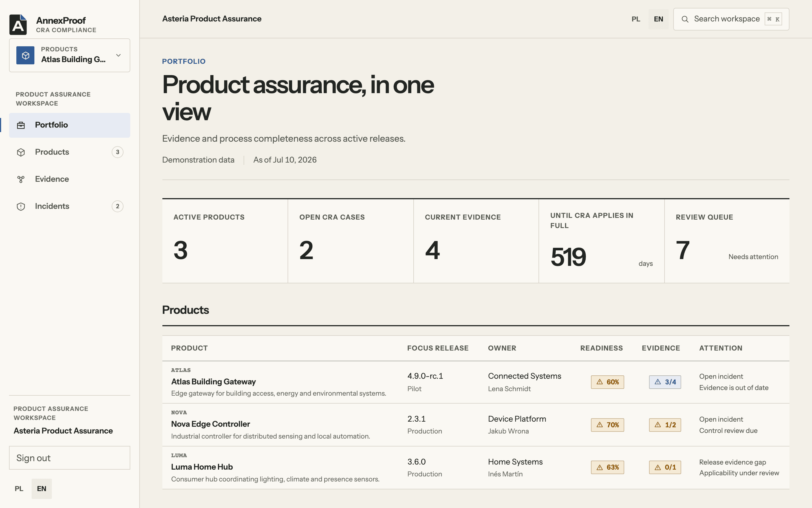Image resolution: width=812 pixels, height=508 pixels.
Task: Focus the Search workspace field
Action: point(731,19)
